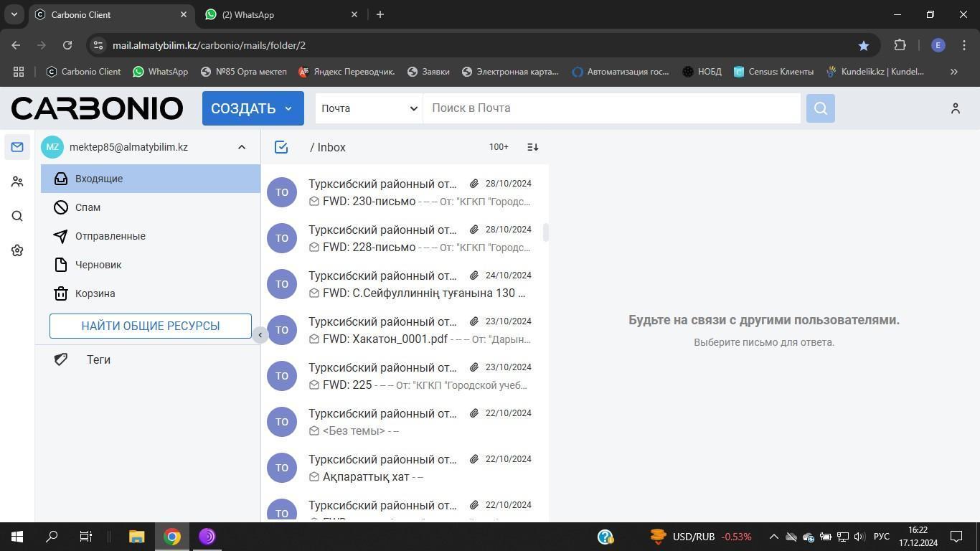Focus the Поиск в Почта search field
The image size is (980, 551).
[611, 108]
